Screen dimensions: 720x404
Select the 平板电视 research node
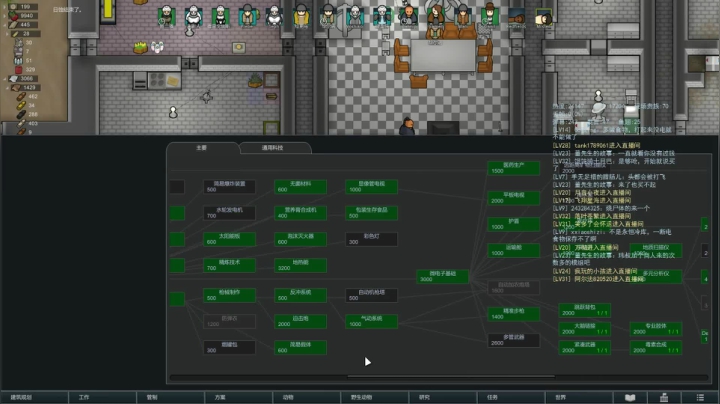pyautogui.click(x=513, y=197)
